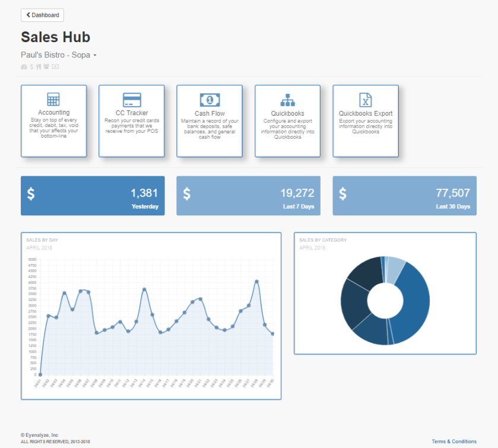Viewport: 498px width, 448px height.
Task: Select the small dollar sign icon near the gauge
Action: coord(31,66)
